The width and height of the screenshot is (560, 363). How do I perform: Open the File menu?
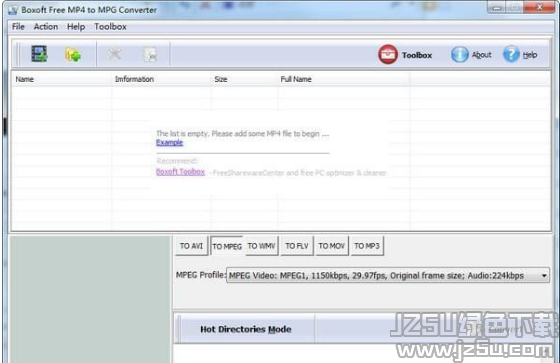[18, 27]
